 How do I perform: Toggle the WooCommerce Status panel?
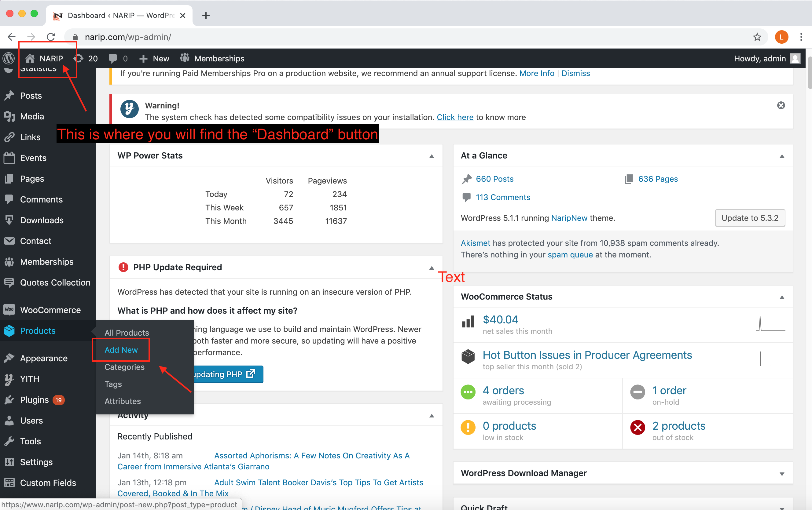782,297
